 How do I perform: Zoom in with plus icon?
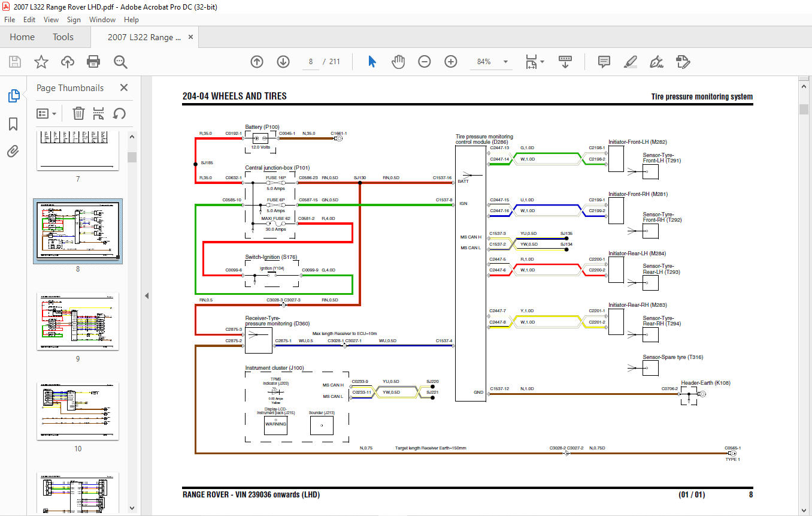(451, 62)
